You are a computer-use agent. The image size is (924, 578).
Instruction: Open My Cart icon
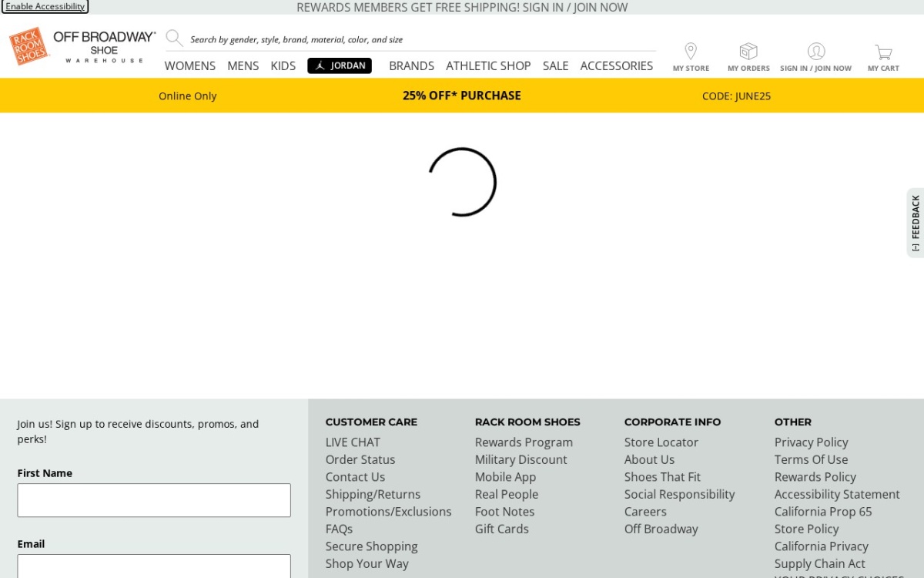pos(883,52)
